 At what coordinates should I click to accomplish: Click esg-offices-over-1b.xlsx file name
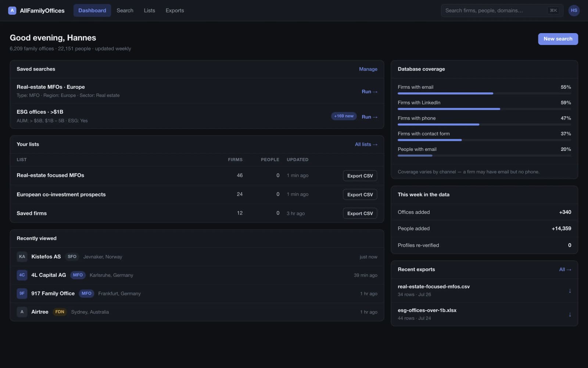pyautogui.click(x=427, y=310)
